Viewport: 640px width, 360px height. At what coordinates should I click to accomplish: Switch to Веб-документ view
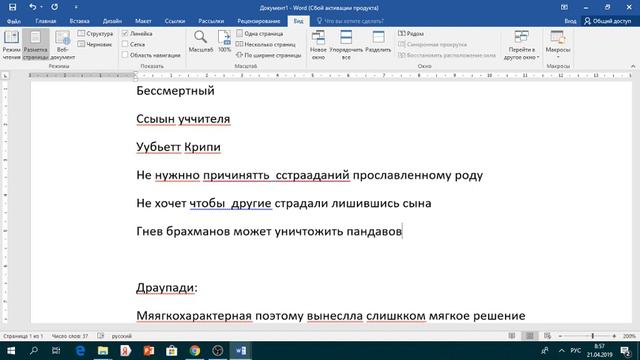coord(62,45)
